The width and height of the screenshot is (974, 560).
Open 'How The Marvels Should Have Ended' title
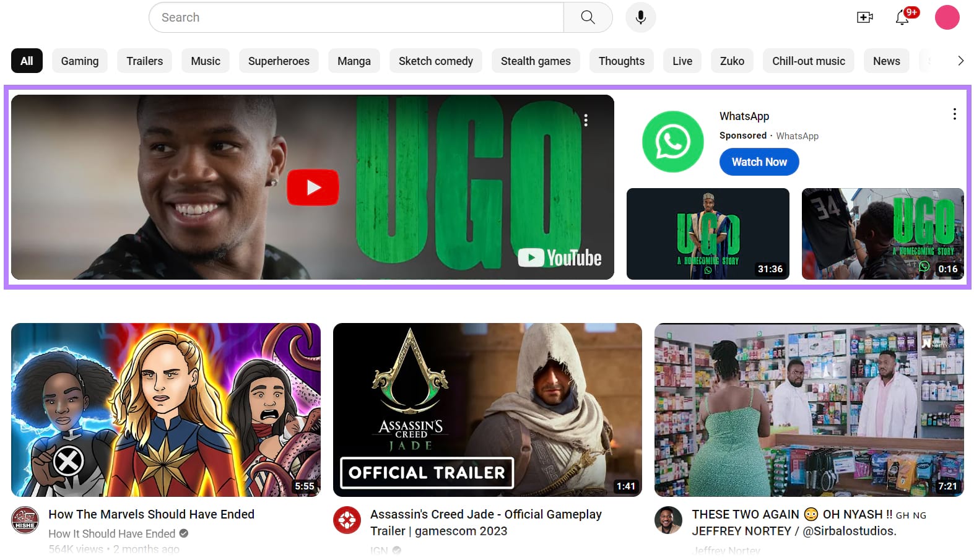[x=152, y=514]
